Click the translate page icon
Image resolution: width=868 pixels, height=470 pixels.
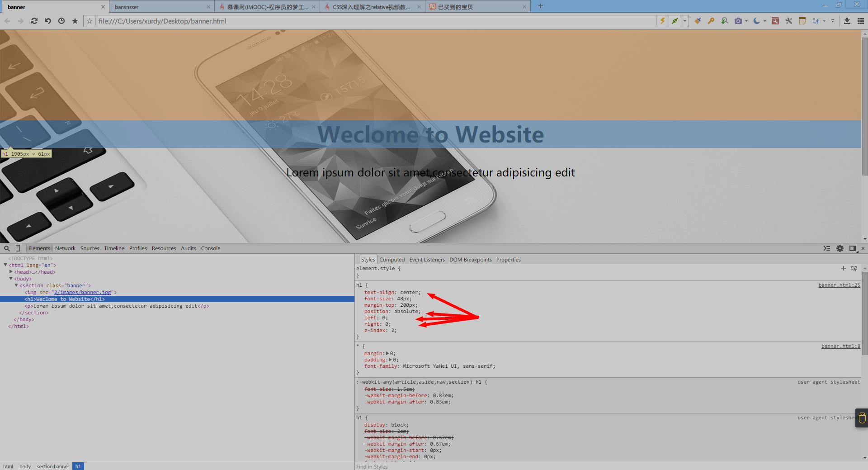pos(816,21)
